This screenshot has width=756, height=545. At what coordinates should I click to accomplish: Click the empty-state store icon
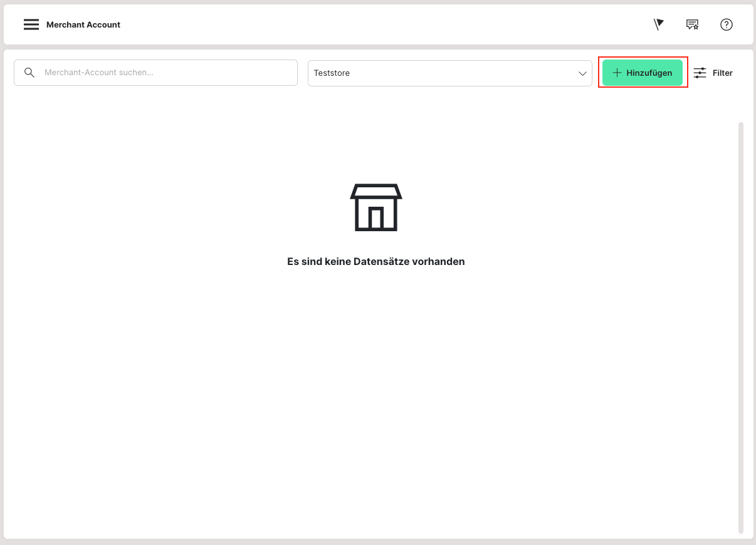click(375, 207)
